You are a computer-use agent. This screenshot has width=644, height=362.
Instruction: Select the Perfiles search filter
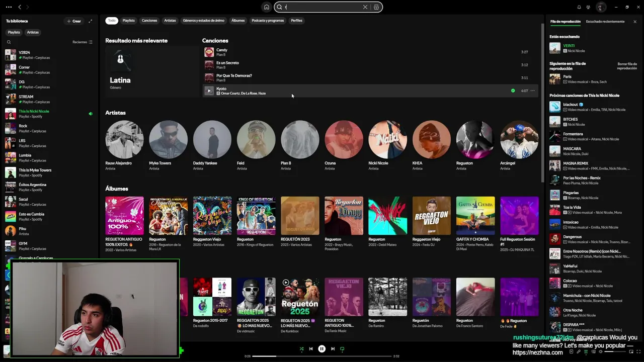pyautogui.click(x=297, y=21)
